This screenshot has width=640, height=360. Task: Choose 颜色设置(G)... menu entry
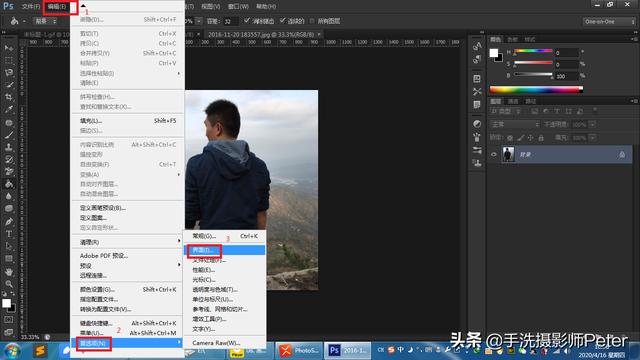click(x=127, y=289)
